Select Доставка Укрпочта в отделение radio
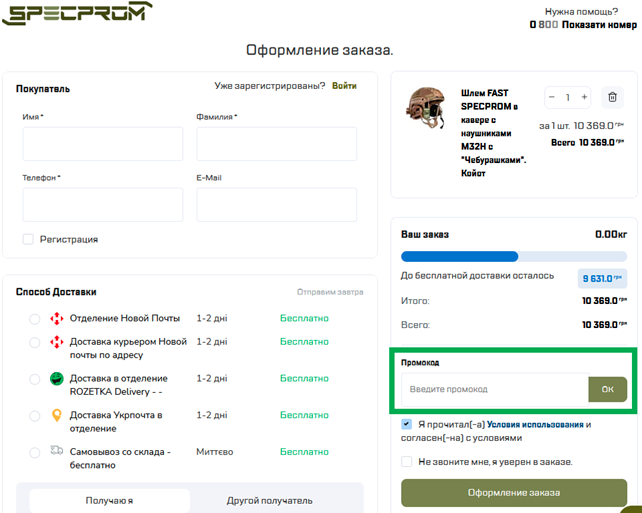Screen dimensions: 642x513 tap(35, 416)
